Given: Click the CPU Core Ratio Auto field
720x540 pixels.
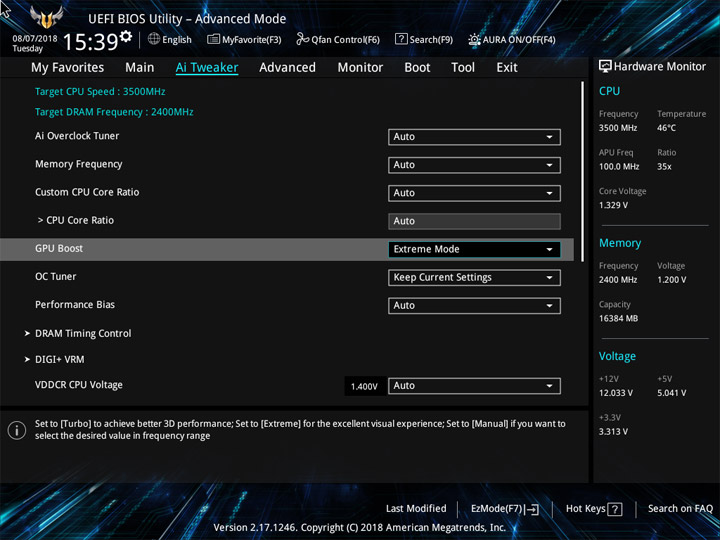Looking at the screenshot, I should 474,221.
